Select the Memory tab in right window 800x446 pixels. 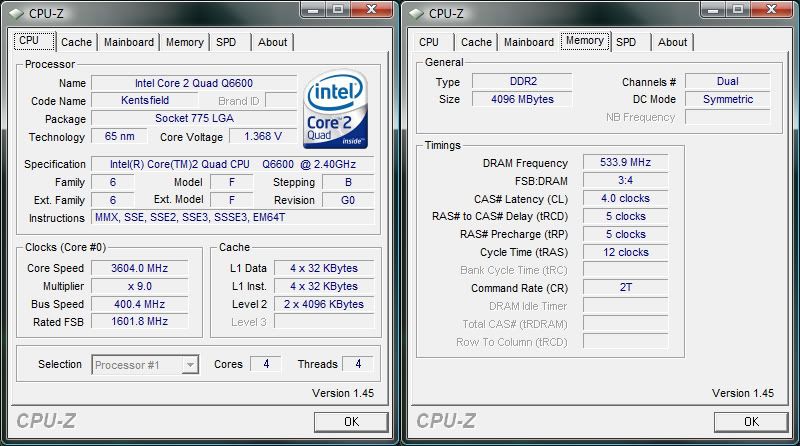(x=585, y=41)
